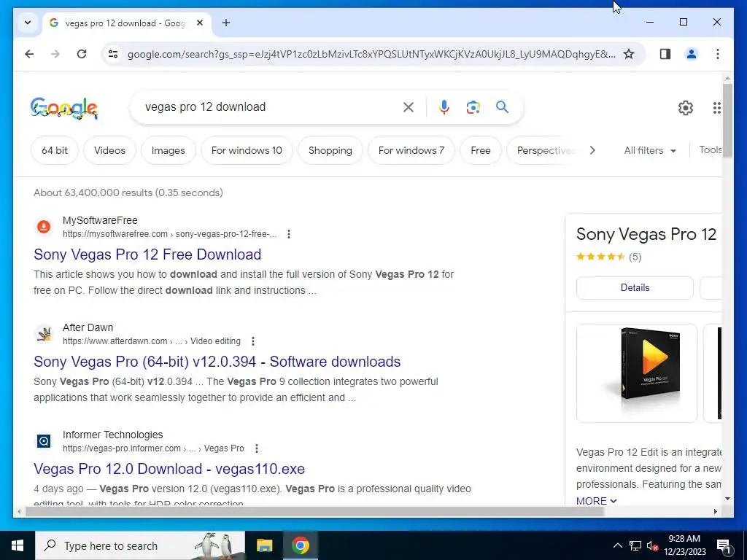Image resolution: width=747 pixels, height=560 pixels.
Task: Open the Windows notification center
Action: tap(724, 545)
